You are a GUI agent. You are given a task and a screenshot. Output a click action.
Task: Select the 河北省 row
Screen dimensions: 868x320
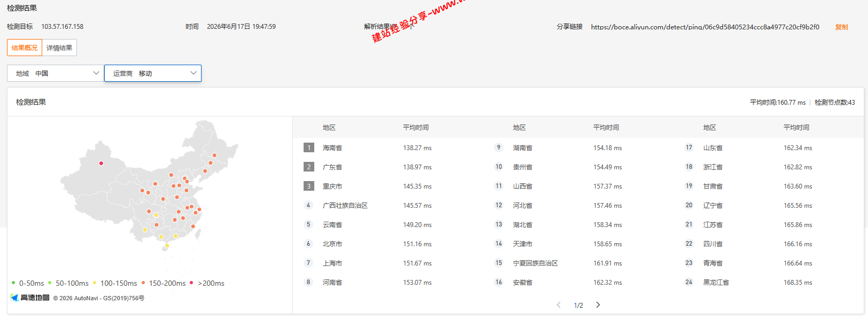pyautogui.click(x=578, y=205)
